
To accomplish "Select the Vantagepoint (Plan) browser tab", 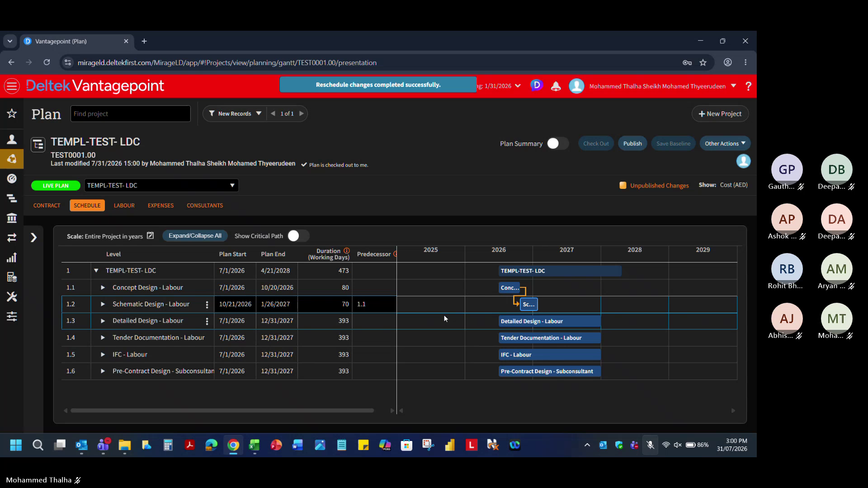I will coord(76,41).
